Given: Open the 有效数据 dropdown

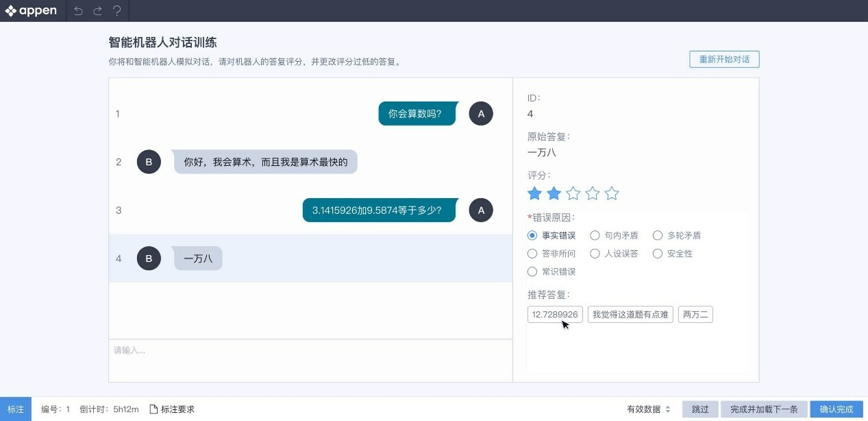Looking at the screenshot, I should tap(648, 409).
